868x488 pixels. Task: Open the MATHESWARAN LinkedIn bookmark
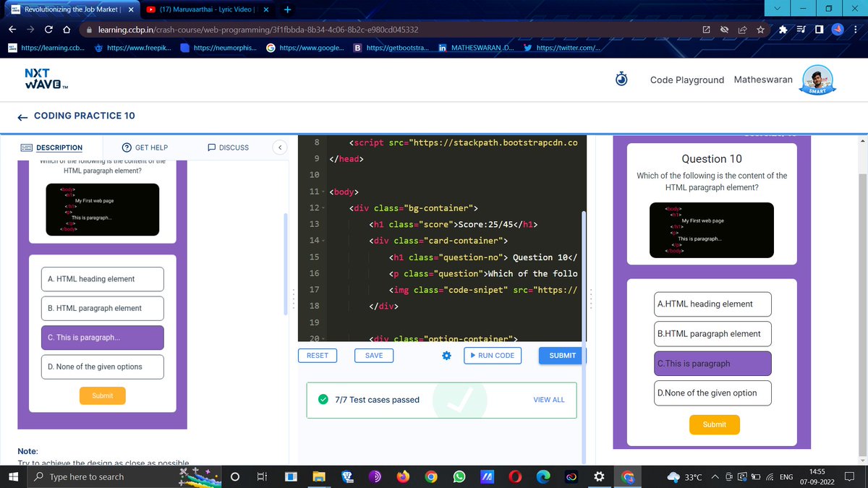[x=476, y=48]
